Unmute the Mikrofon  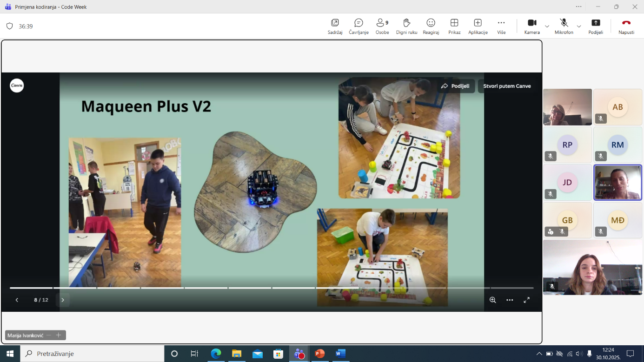pos(564,26)
